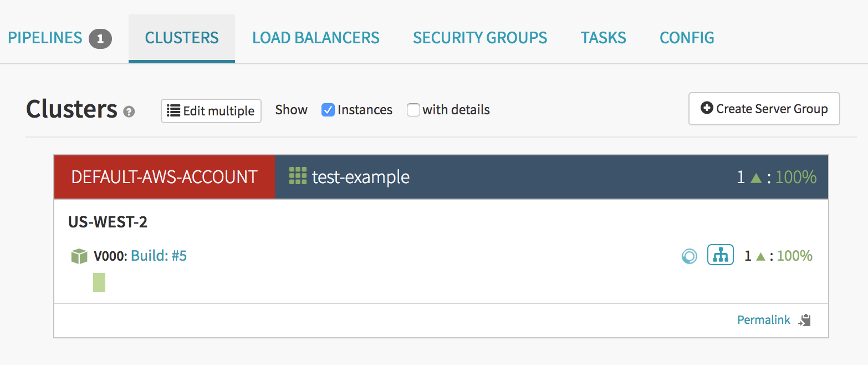
Task: Open the load balancer icon in V000 row
Action: point(720,255)
